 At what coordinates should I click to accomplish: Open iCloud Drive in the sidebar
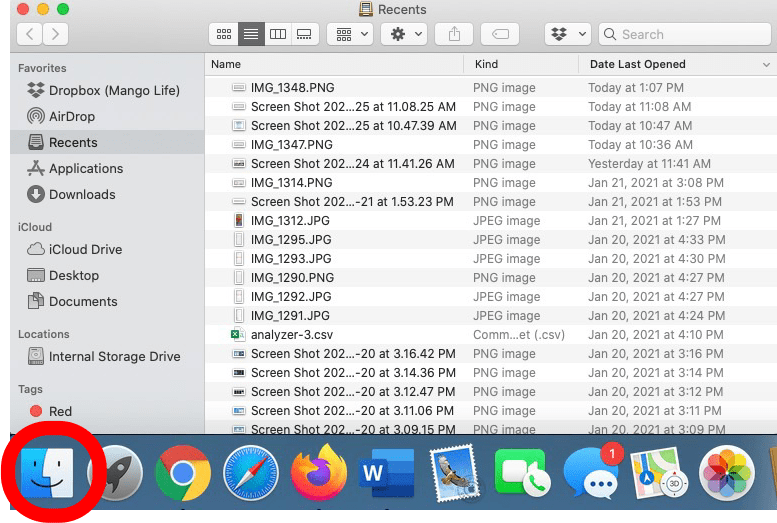click(85, 249)
